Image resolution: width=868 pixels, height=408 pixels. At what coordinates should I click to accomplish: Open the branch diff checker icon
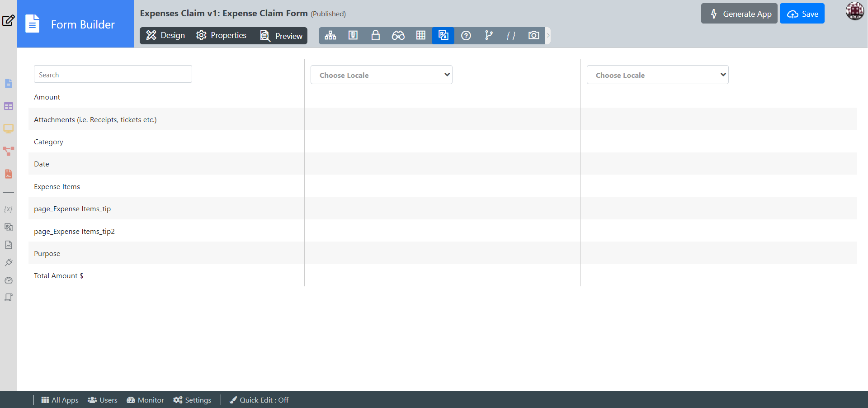489,35
